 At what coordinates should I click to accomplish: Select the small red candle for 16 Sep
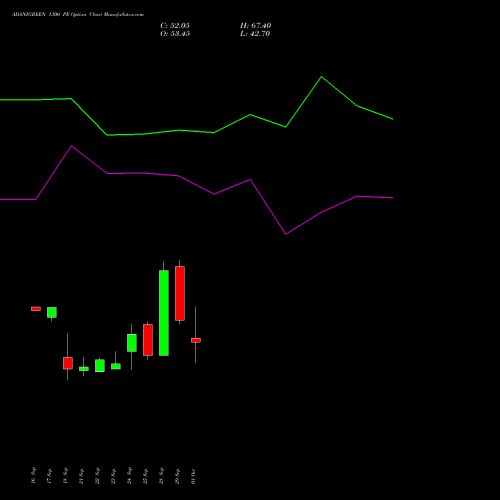point(36,309)
